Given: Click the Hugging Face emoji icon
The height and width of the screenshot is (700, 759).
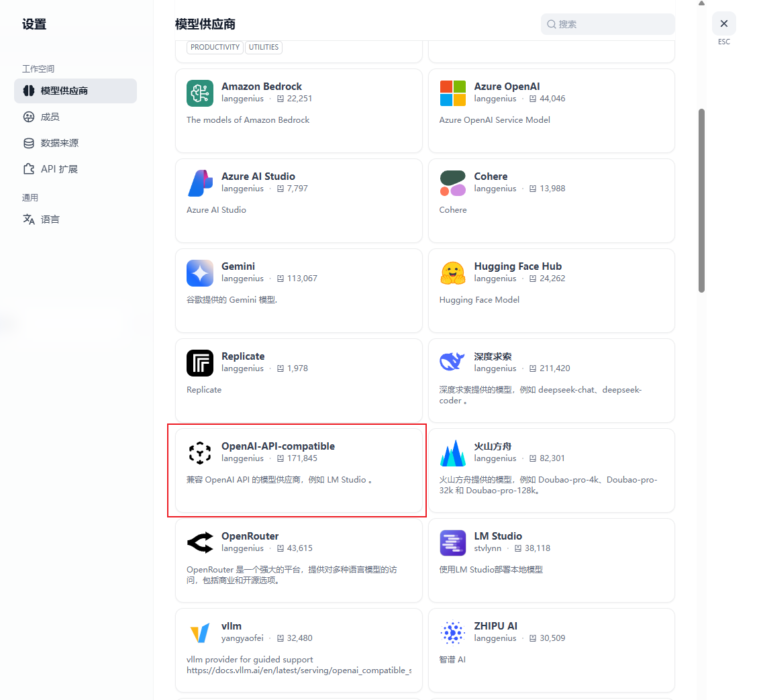Looking at the screenshot, I should point(452,273).
